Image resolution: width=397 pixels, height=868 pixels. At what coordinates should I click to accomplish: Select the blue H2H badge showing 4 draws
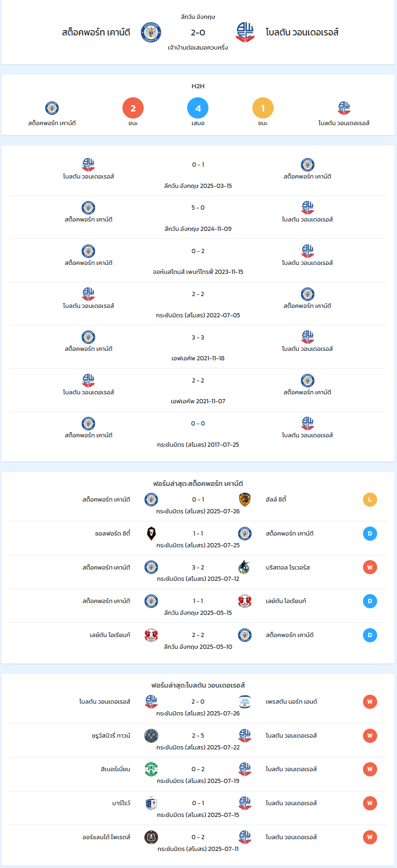pos(198,108)
